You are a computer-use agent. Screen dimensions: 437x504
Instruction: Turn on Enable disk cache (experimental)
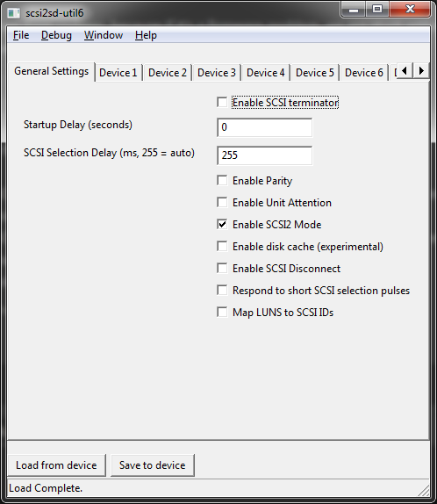coord(222,247)
